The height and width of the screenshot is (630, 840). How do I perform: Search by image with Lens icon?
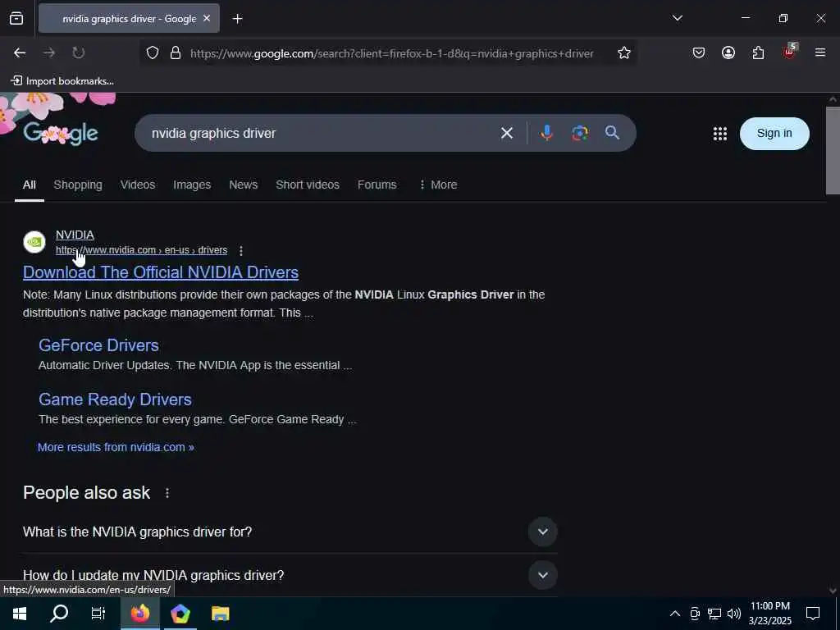click(x=579, y=133)
